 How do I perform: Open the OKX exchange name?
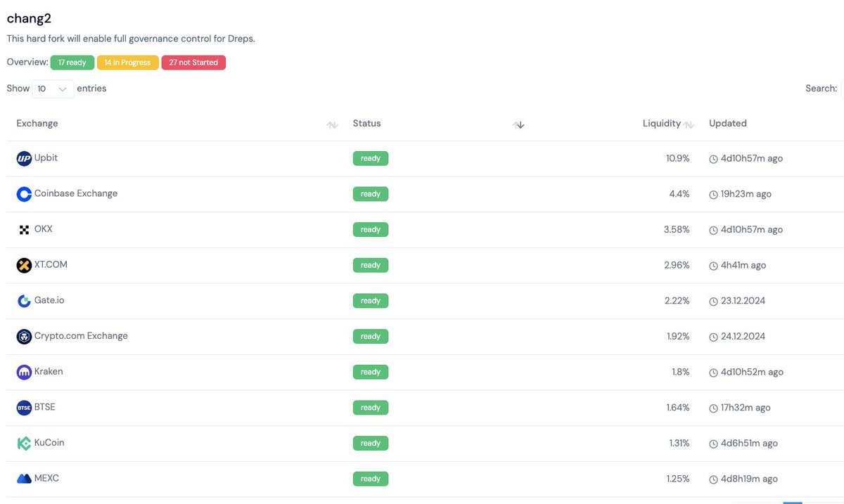(x=44, y=229)
